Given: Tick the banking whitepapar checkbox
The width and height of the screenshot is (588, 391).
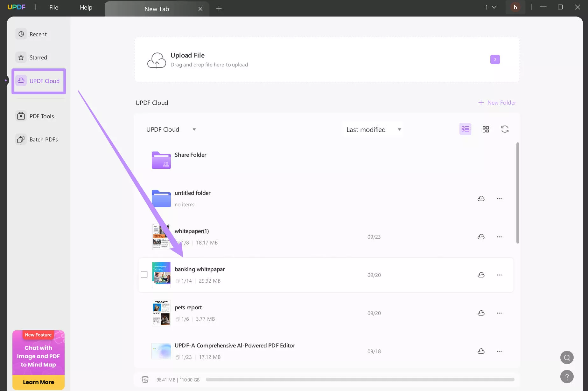Looking at the screenshot, I should (x=144, y=275).
